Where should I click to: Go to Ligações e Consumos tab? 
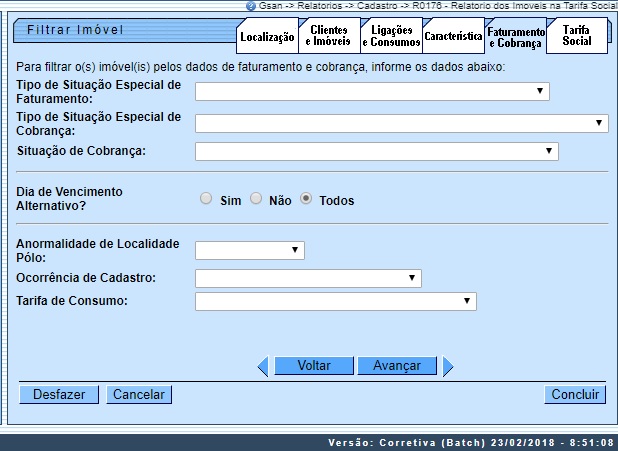click(391, 37)
